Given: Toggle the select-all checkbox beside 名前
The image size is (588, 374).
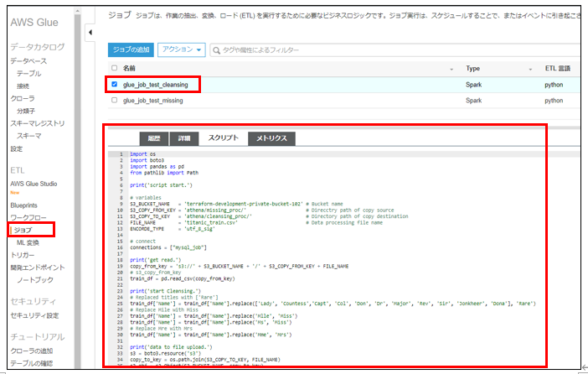Looking at the screenshot, I should [x=115, y=68].
